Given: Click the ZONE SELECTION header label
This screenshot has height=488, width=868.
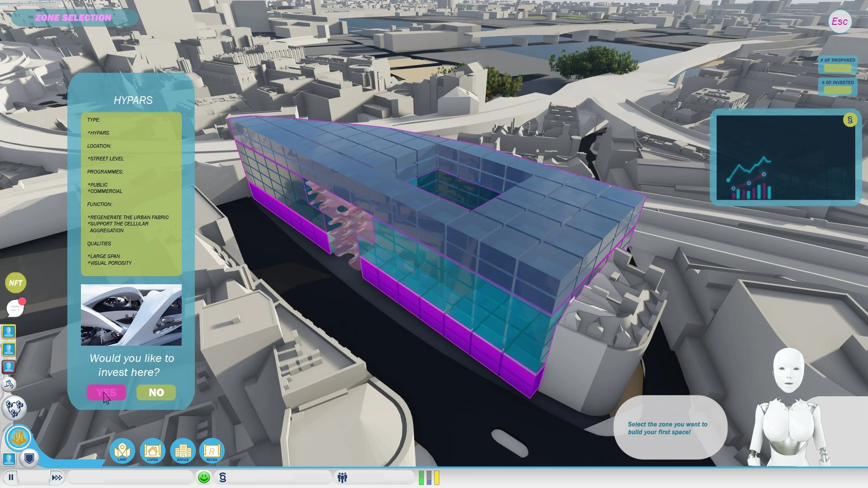Looking at the screenshot, I should (x=73, y=18).
